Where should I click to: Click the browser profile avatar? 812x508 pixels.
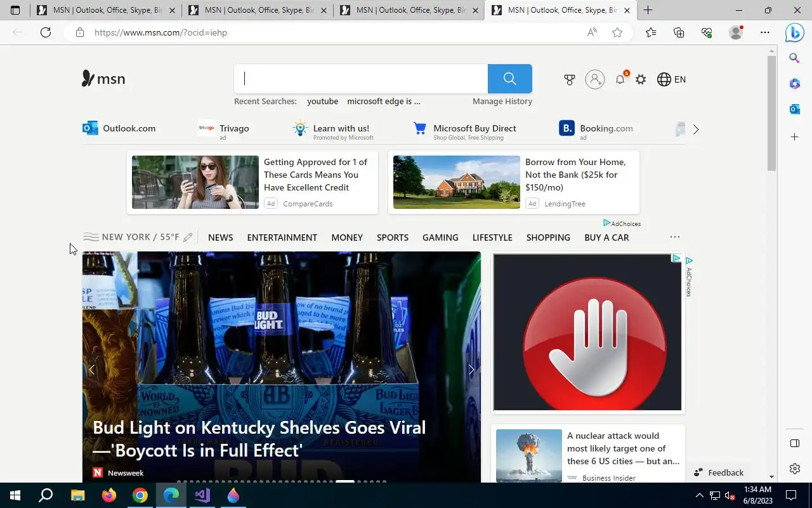click(736, 32)
